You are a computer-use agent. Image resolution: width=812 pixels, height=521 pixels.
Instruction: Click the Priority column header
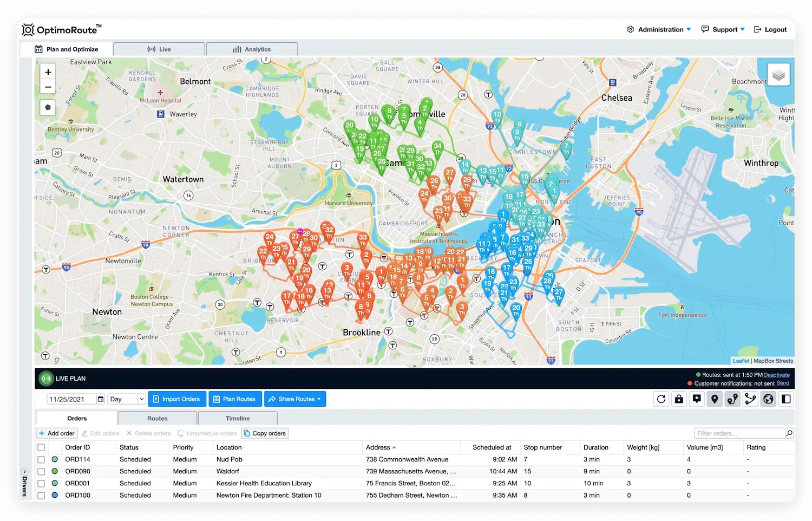pyautogui.click(x=183, y=447)
